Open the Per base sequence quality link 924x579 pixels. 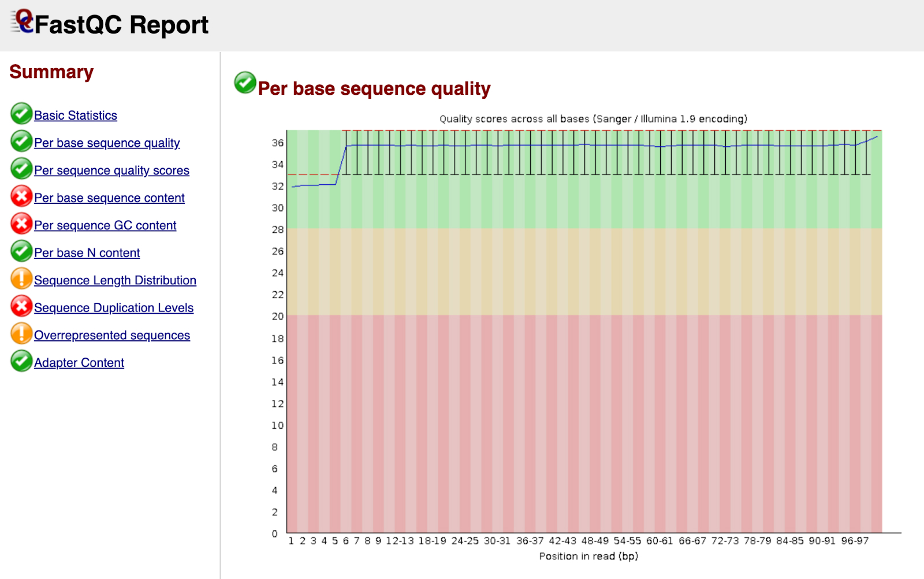pyautogui.click(x=107, y=143)
